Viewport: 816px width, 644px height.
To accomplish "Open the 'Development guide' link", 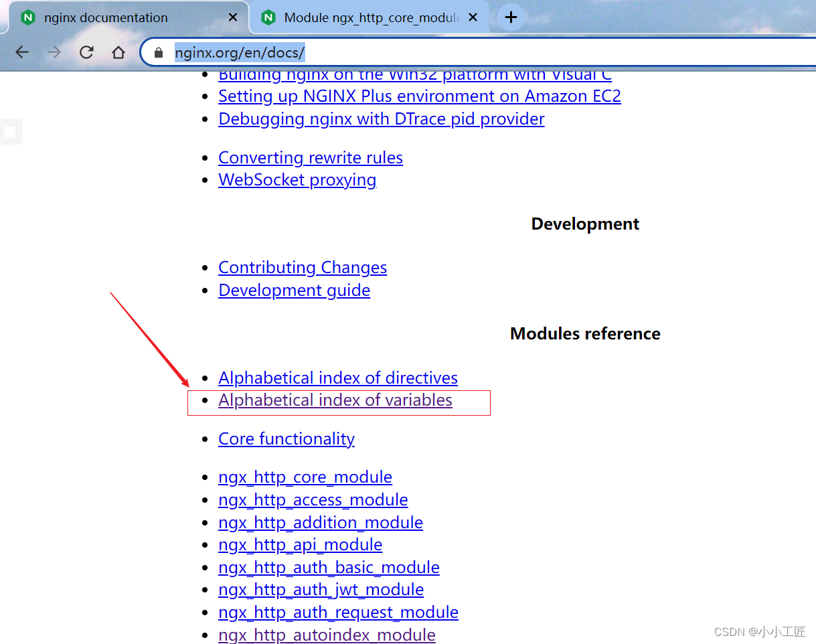I will tap(295, 291).
